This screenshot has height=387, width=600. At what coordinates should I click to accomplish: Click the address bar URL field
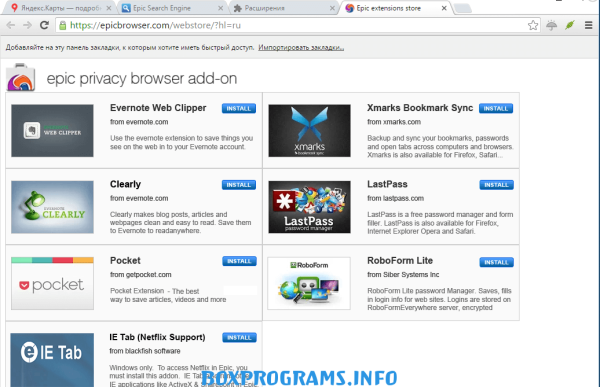pyautogui.click(x=297, y=25)
